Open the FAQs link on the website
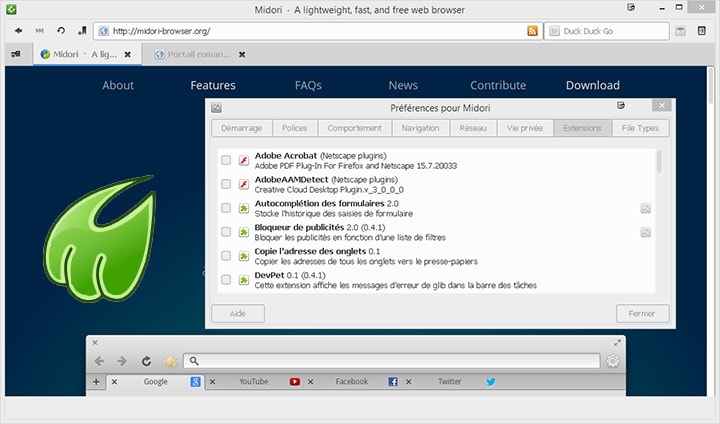Viewport: 720px width, 424px height. [x=308, y=85]
